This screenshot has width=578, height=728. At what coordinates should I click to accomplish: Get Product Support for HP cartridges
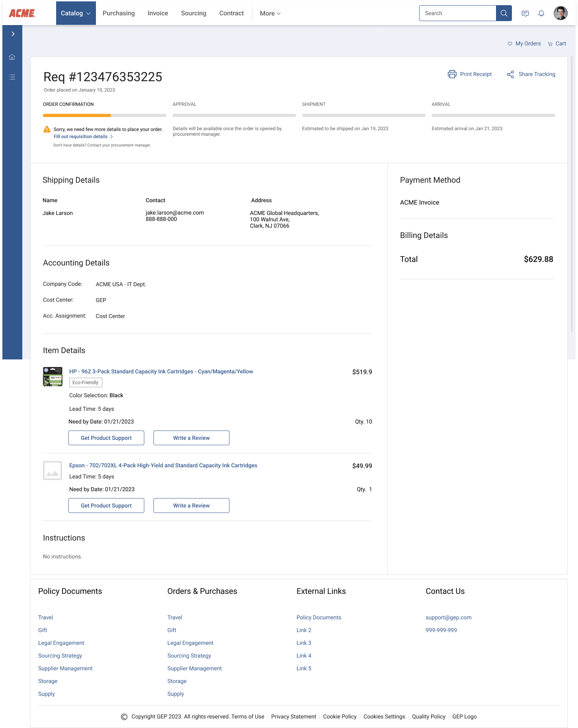tap(106, 438)
